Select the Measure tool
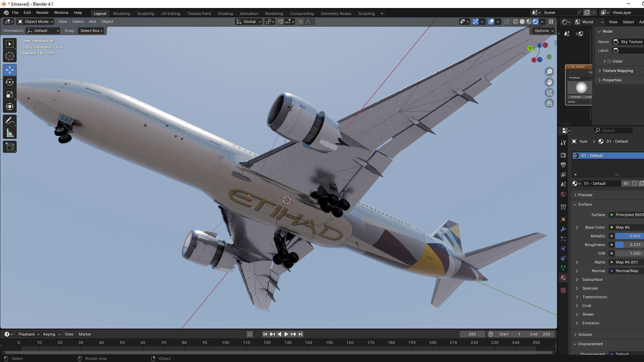 10,133
